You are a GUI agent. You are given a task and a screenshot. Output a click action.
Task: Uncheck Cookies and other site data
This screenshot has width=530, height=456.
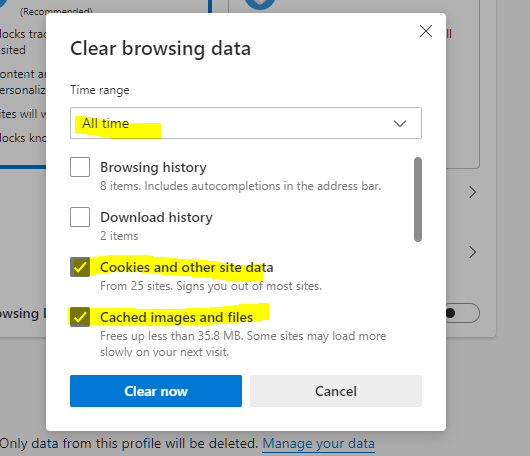coord(80,267)
